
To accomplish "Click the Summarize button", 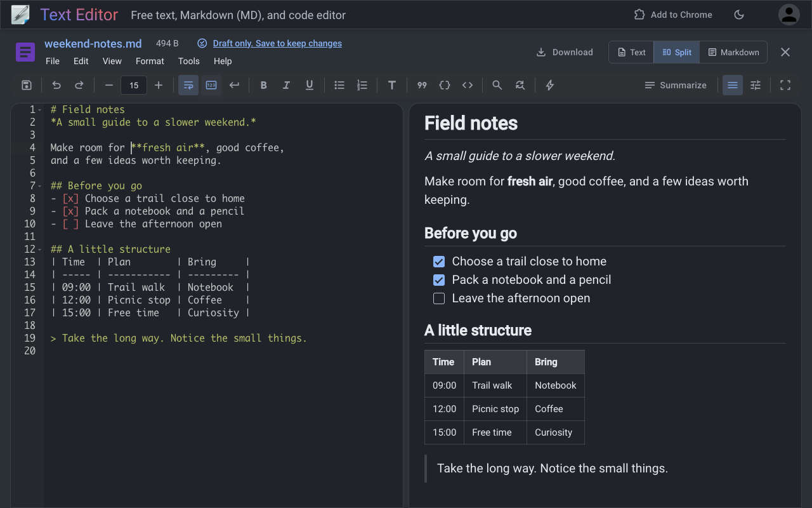I will [x=675, y=85].
